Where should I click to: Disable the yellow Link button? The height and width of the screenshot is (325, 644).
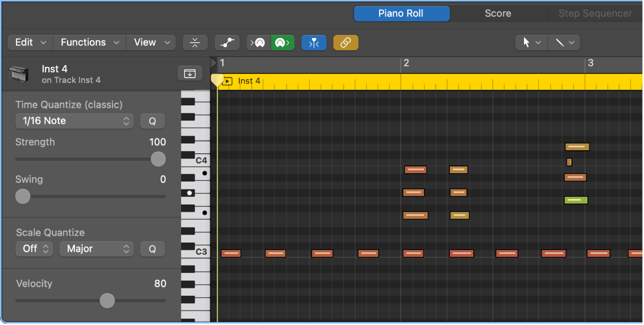click(345, 43)
